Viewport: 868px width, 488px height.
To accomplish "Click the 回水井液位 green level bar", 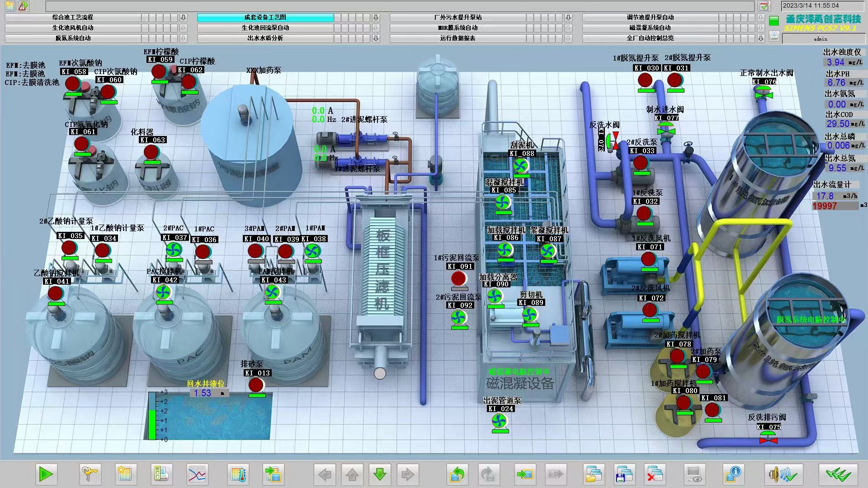I will pos(152,424).
